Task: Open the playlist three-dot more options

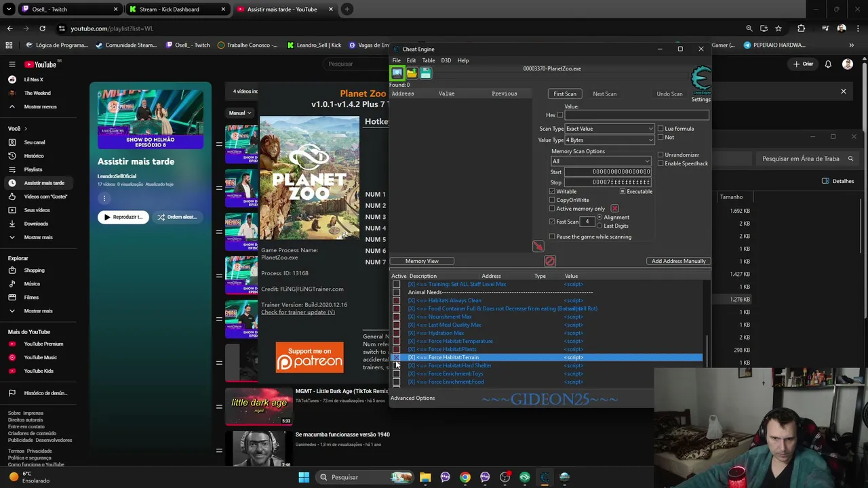Action: (x=104, y=198)
